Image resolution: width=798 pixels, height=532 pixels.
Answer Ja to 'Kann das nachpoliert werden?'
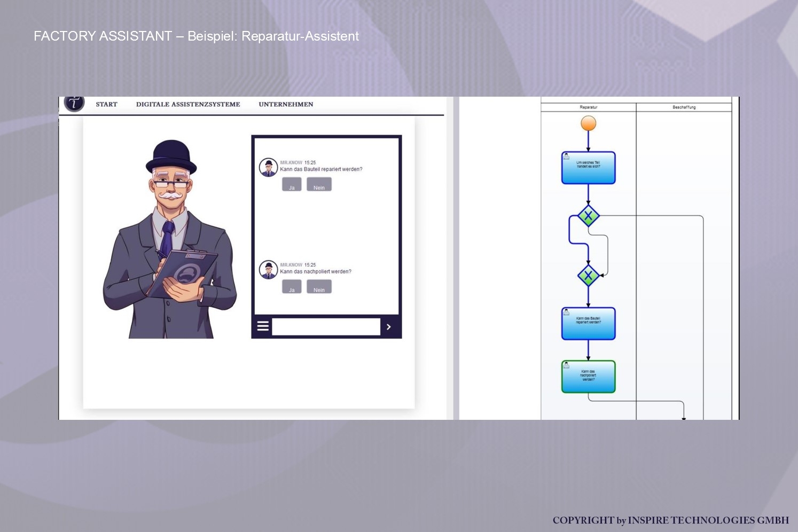click(292, 287)
